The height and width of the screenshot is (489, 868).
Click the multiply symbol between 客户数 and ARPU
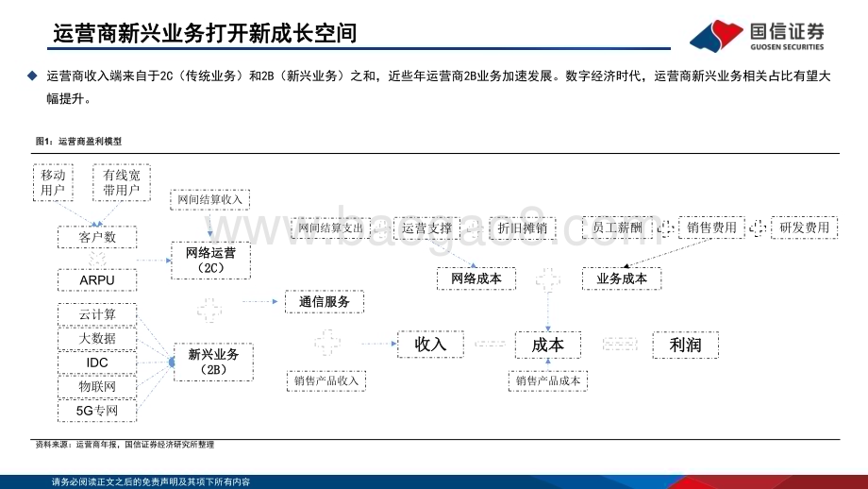click(97, 260)
